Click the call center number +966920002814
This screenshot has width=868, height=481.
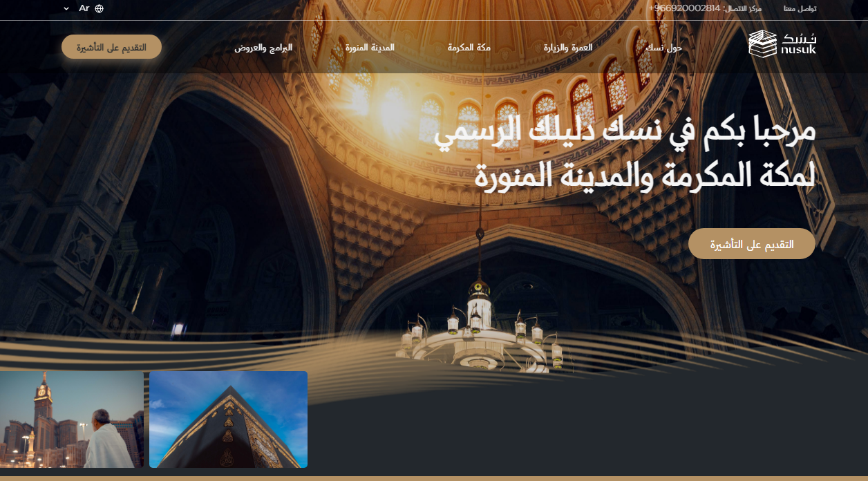point(684,8)
